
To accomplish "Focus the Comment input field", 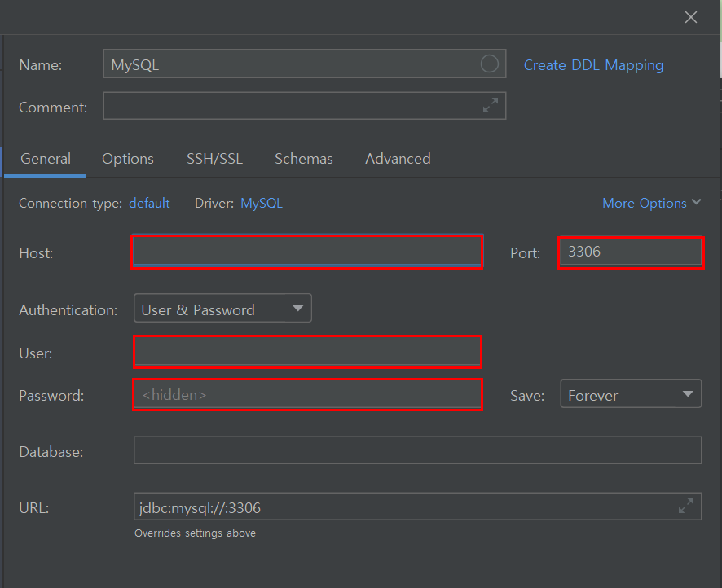I will click(x=304, y=105).
